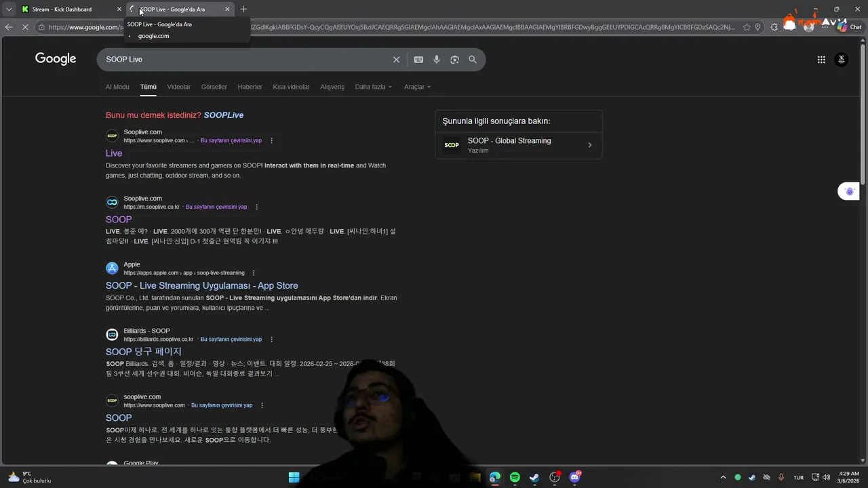
Task: Open SOOP result from m.sooplive.co.kr
Action: coord(119,220)
